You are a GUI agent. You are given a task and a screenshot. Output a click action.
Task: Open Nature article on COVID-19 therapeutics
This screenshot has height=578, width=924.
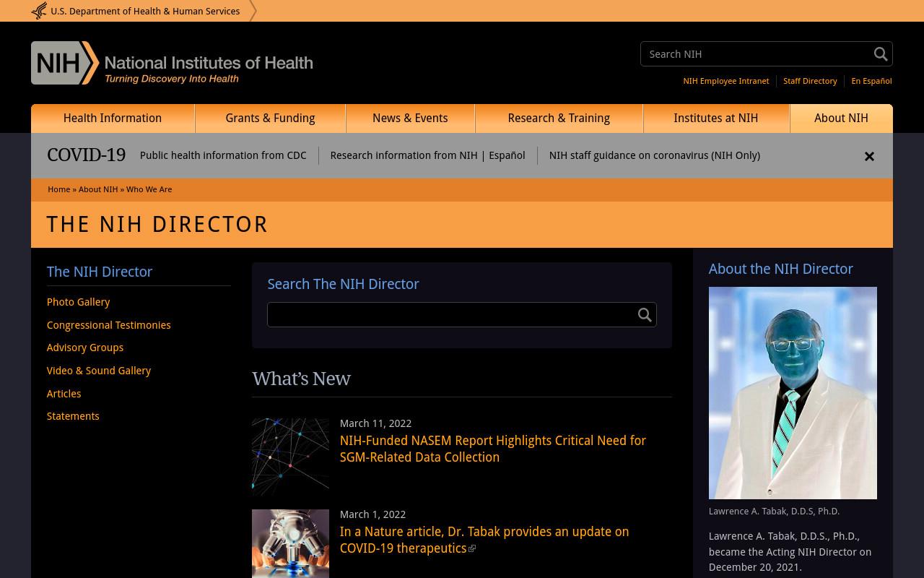coord(484,540)
